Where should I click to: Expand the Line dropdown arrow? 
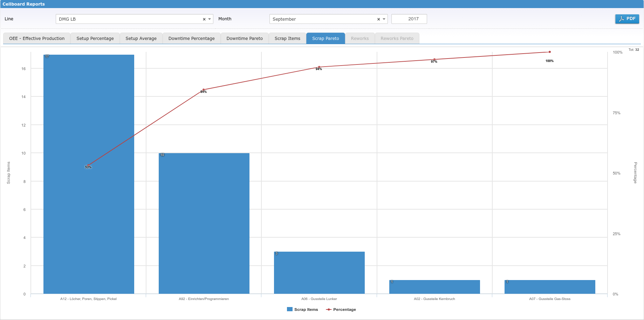click(x=210, y=19)
